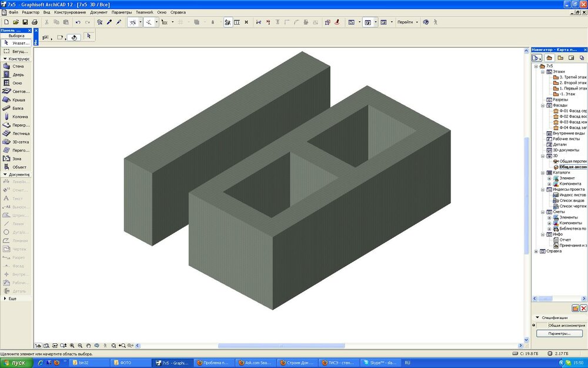Select the Дверь (Door) tool
This screenshot has width=588, height=368.
coord(18,75)
